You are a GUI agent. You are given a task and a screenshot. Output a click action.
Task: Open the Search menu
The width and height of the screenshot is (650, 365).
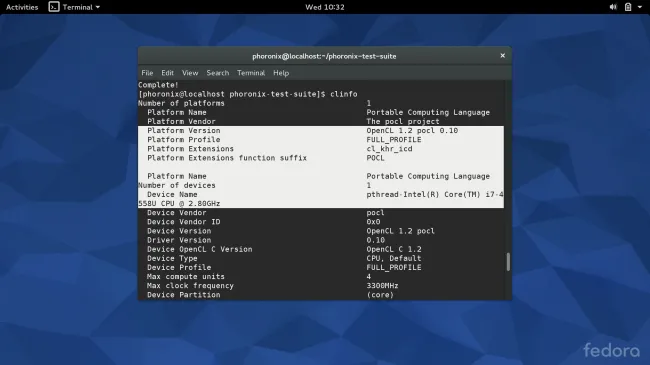click(218, 73)
